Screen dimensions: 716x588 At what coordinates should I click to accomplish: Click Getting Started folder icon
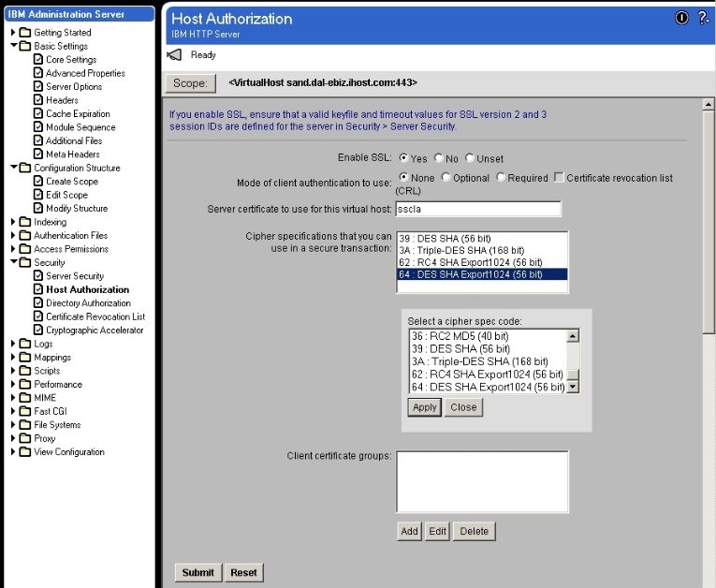tap(25, 32)
